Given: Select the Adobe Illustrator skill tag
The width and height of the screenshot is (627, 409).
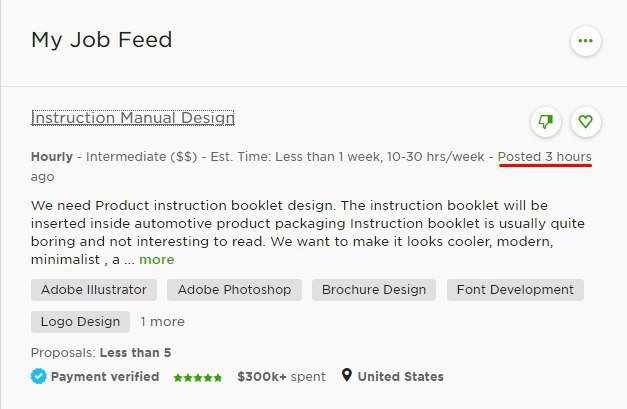Looking at the screenshot, I should [94, 290].
